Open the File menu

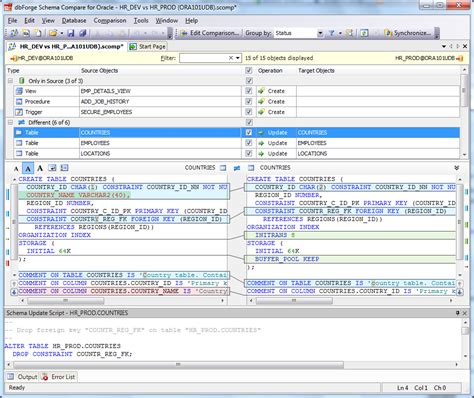pyautogui.click(x=12, y=21)
